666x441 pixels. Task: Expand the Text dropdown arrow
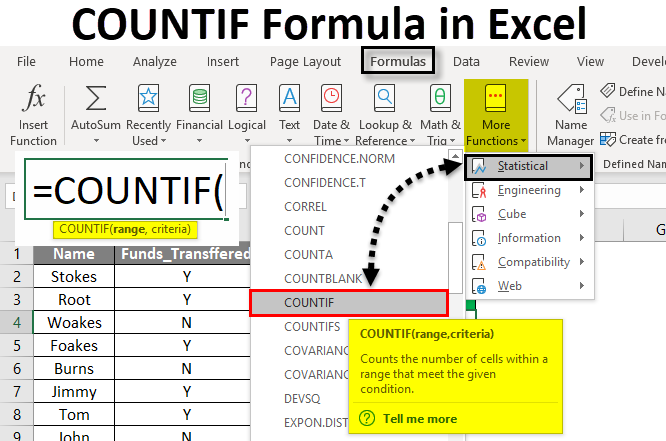(289, 141)
